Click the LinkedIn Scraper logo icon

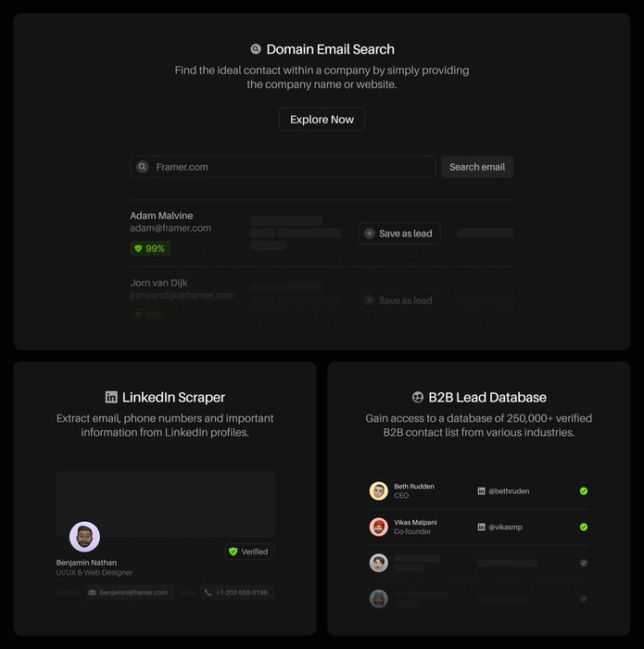click(111, 397)
